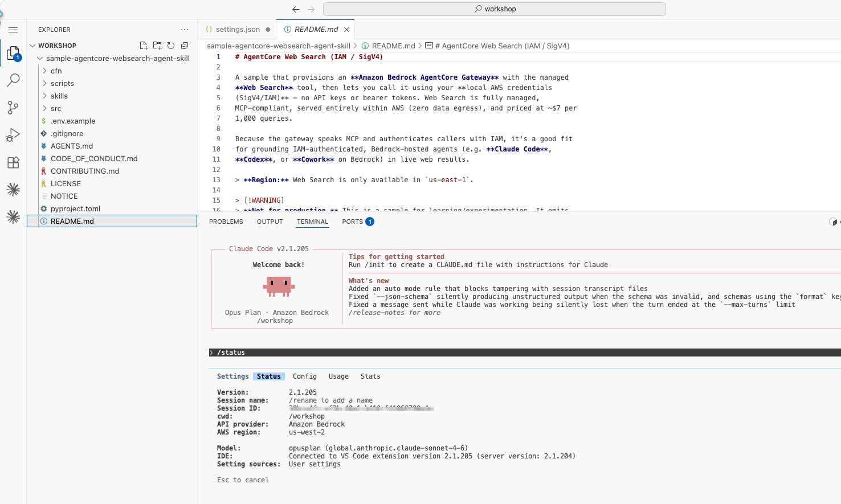Click the workshop search box
The image size is (841, 504).
tap(495, 9)
